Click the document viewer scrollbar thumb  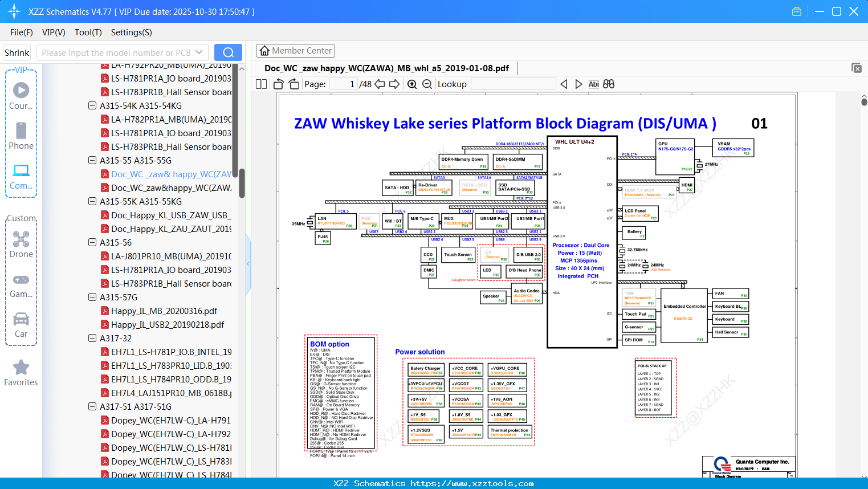864,101
